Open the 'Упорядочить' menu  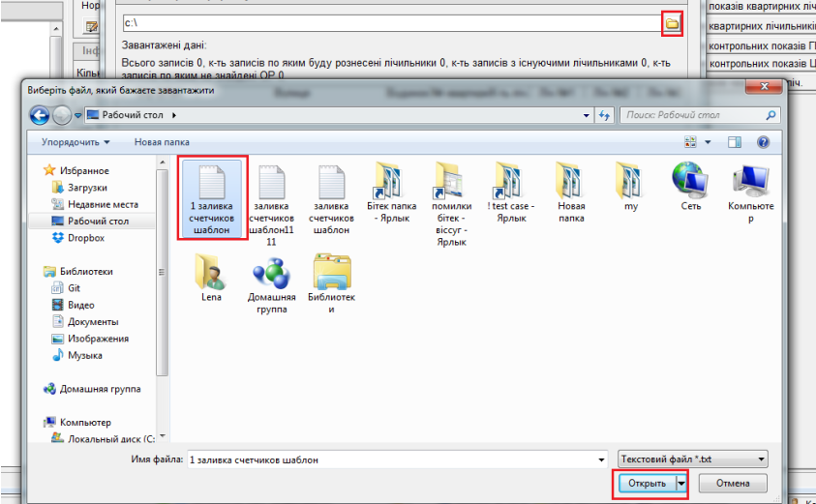pos(76,141)
